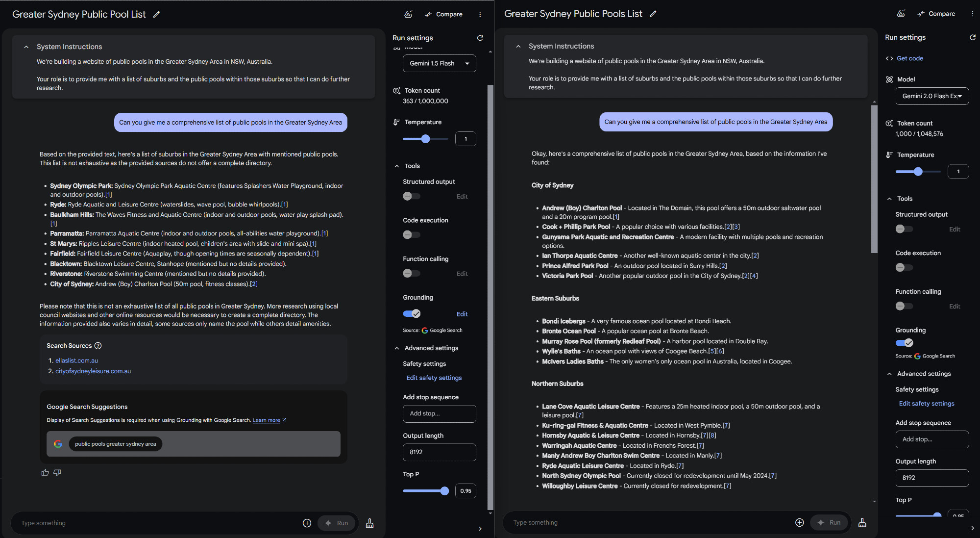Give thumbs up to the left response

coord(45,473)
